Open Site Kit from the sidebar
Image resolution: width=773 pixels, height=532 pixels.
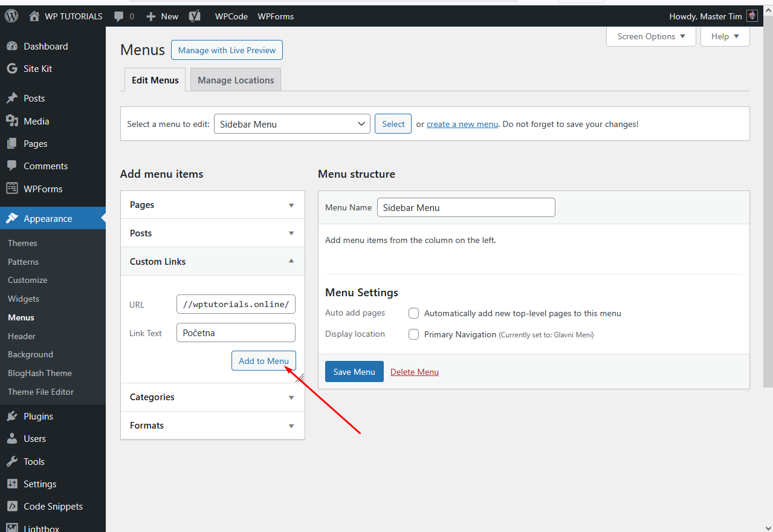(x=37, y=69)
